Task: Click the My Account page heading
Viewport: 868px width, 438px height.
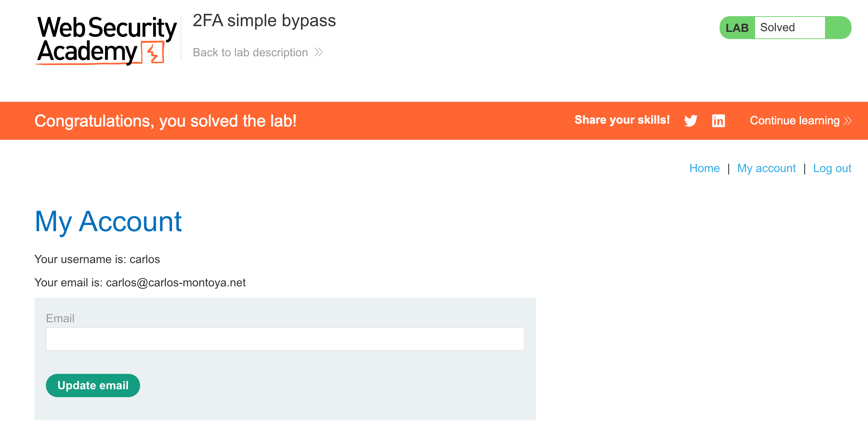Action: (108, 222)
